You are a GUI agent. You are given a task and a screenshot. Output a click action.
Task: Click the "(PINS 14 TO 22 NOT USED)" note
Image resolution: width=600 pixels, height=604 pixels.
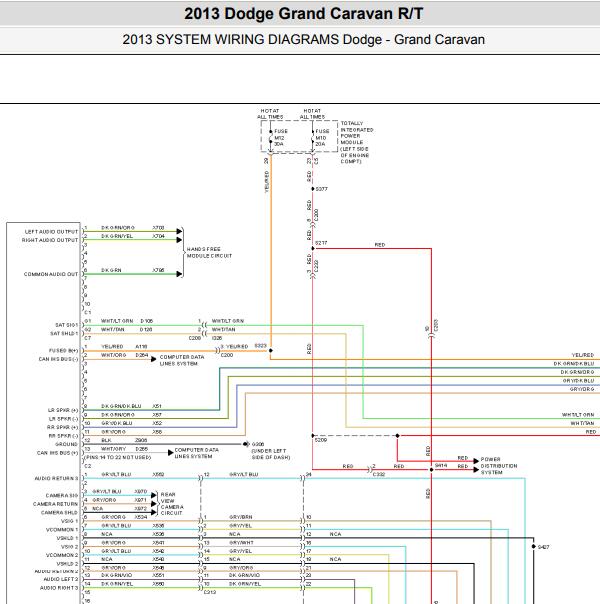(117, 457)
